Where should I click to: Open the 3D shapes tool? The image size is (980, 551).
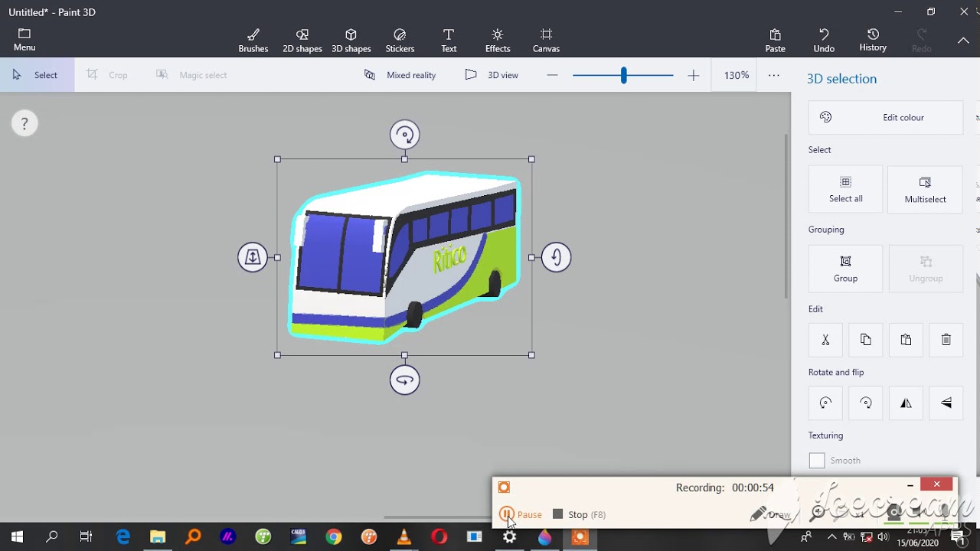(x=351, y=41)
